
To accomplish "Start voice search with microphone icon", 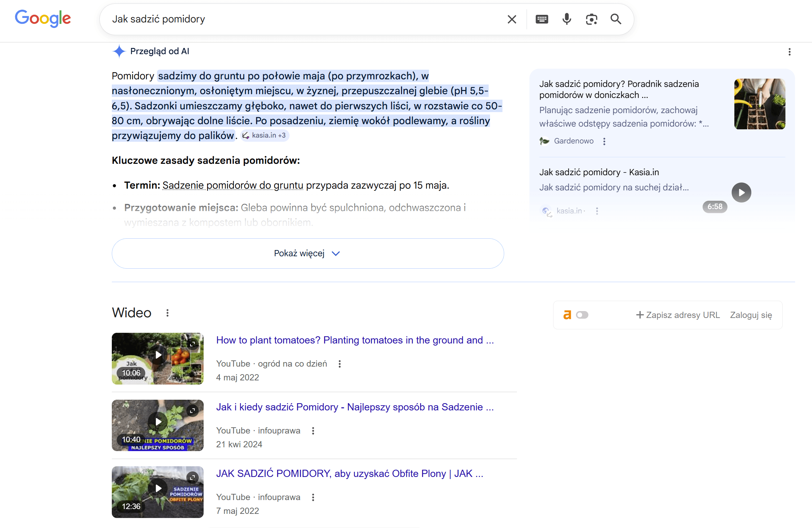I will [x=567, y=19].
